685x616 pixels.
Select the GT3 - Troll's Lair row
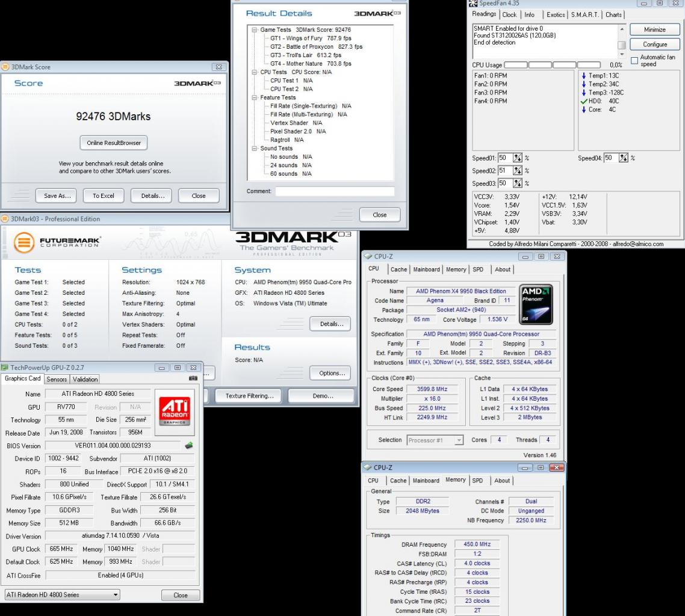pos(305,55)
